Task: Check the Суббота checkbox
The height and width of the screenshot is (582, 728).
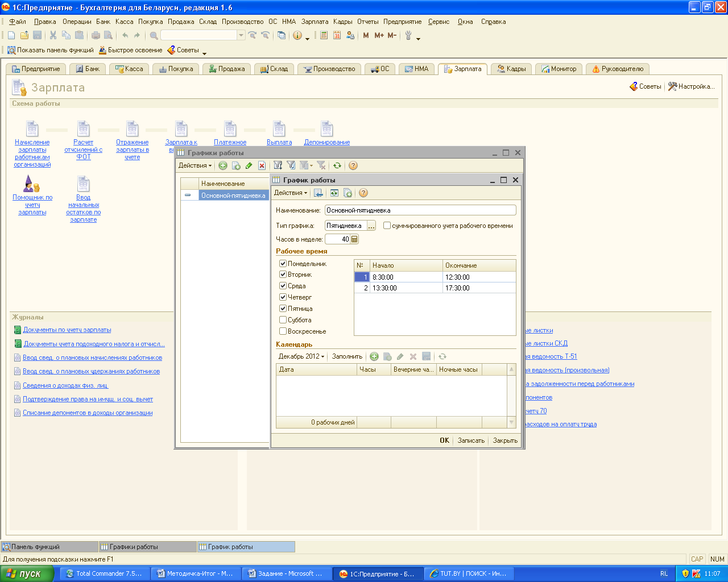Action: click(x=283, y=320)
